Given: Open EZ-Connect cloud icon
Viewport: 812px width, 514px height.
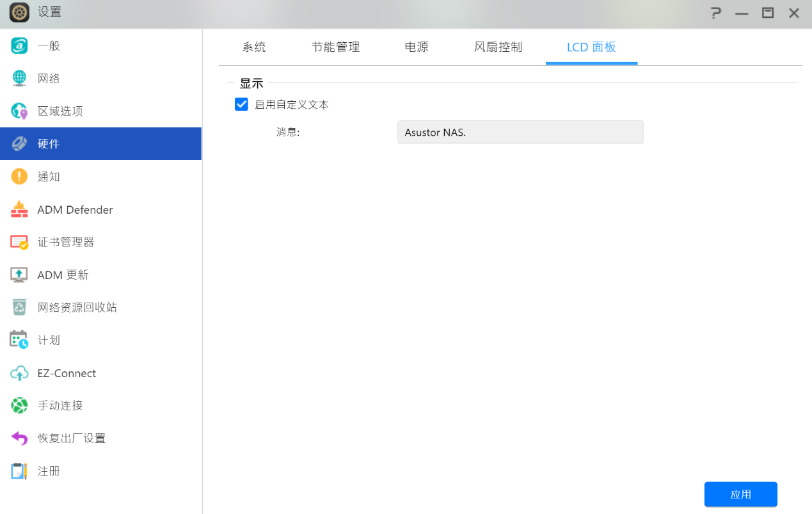Looking at the screenshot, I should (x=19, y=373).
